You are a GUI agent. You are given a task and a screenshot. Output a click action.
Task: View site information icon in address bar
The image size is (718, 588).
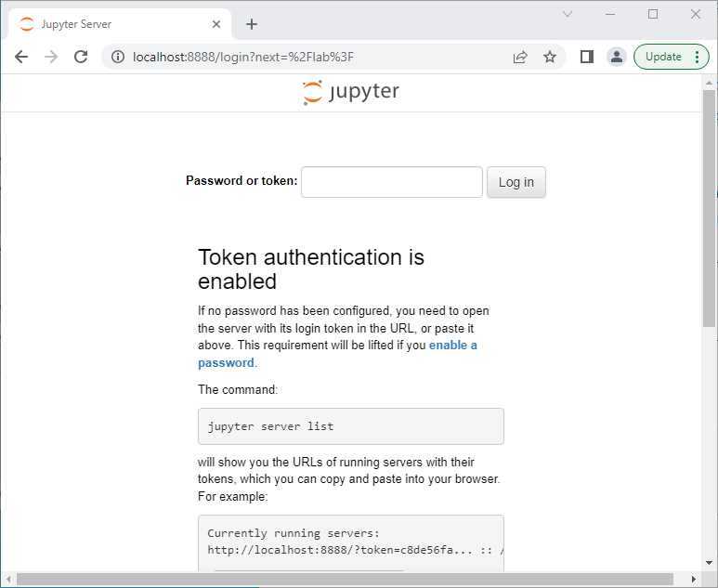118,57
